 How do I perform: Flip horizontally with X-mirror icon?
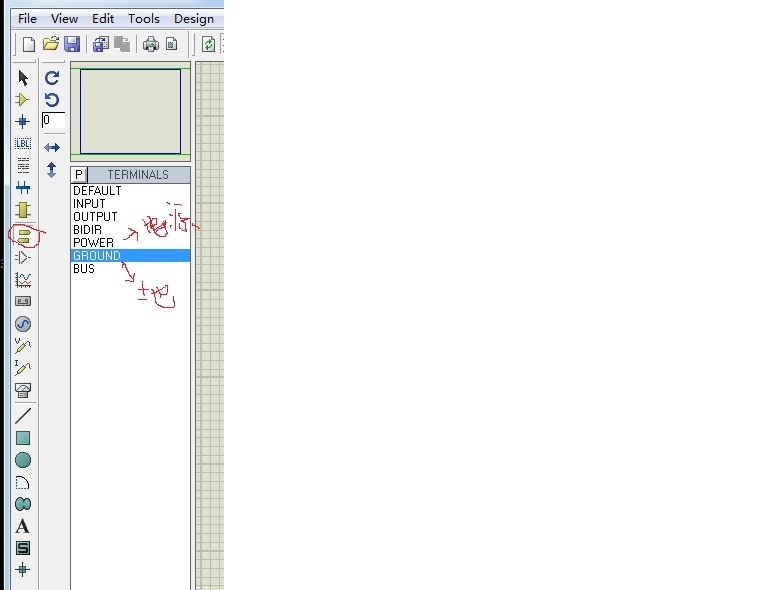coord(52,147)
